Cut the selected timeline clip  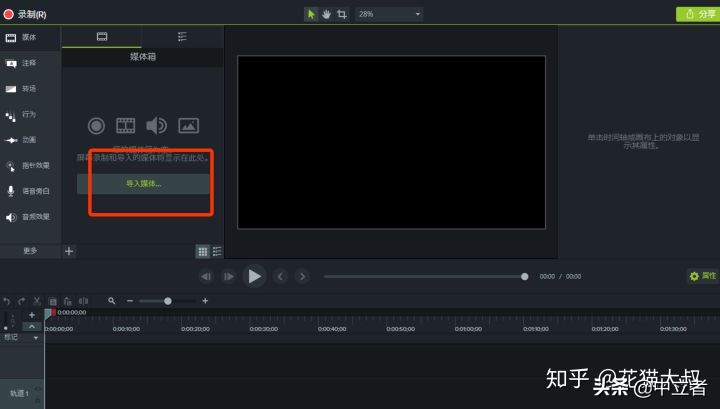[37, 301]
